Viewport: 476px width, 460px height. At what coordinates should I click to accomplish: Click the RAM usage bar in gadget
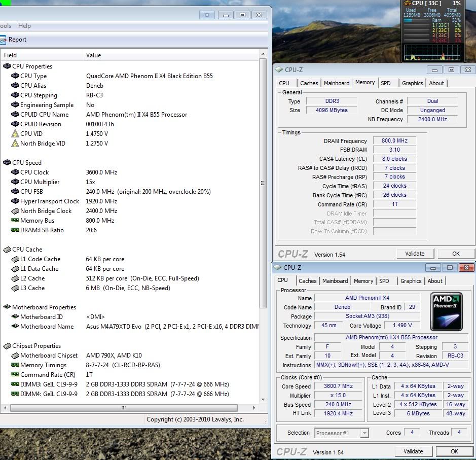point(416,20)
